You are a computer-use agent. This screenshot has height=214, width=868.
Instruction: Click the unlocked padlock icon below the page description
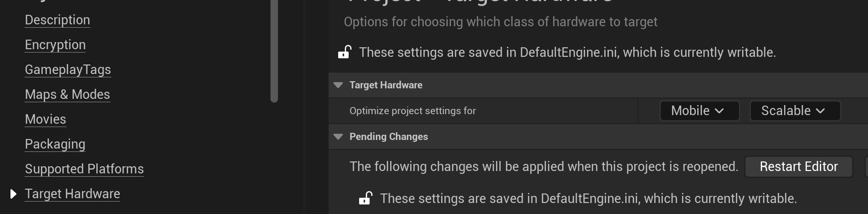(x=344, y=52)
